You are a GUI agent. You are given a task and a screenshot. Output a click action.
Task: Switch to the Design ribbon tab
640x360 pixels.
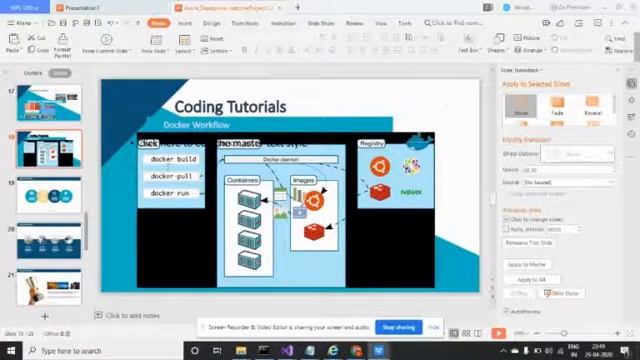click(x=211, y=23)
